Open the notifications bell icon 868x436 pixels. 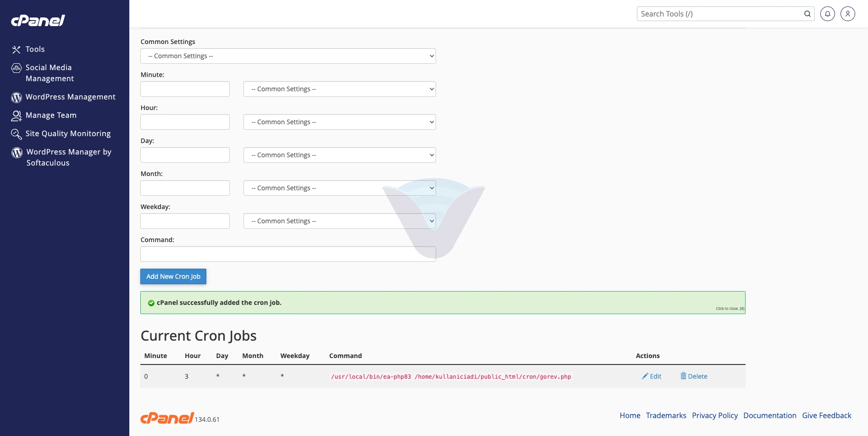pyautogui.click(x=828, y=14)
